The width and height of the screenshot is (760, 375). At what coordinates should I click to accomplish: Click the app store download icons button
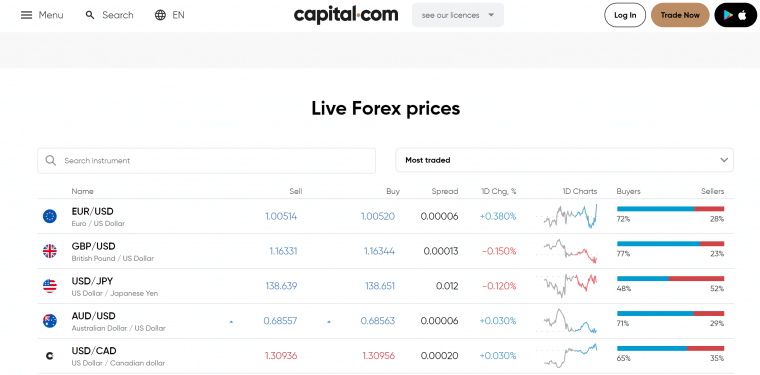[735, 15]
